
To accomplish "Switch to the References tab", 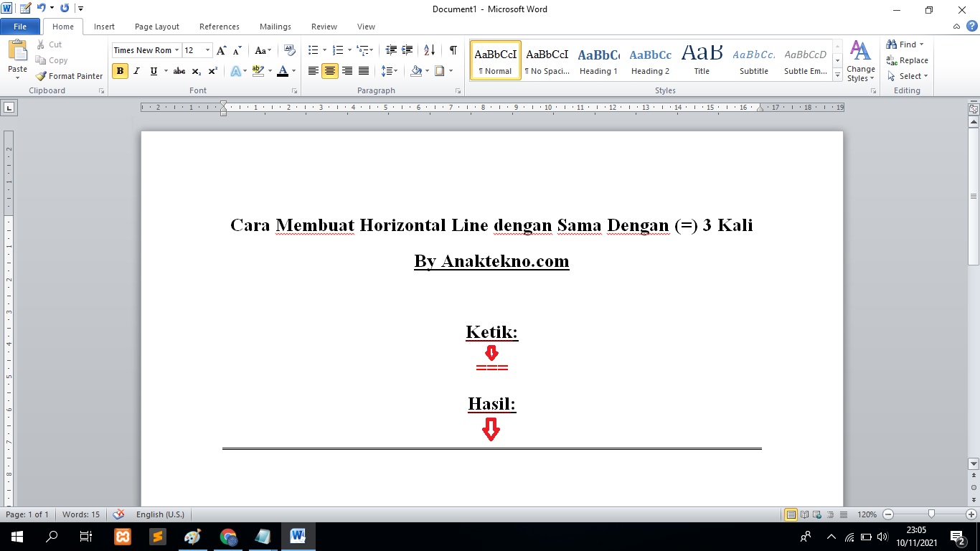I will 220,27.
